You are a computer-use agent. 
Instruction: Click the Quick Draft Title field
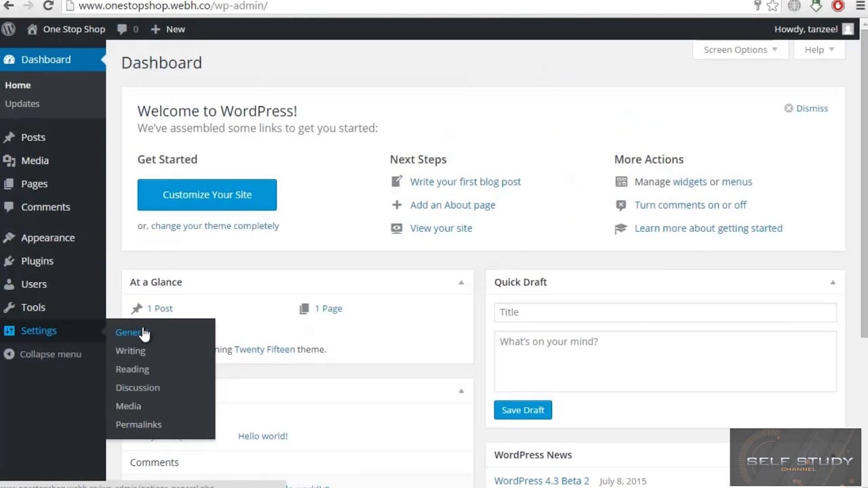click(x=665, y=312)
